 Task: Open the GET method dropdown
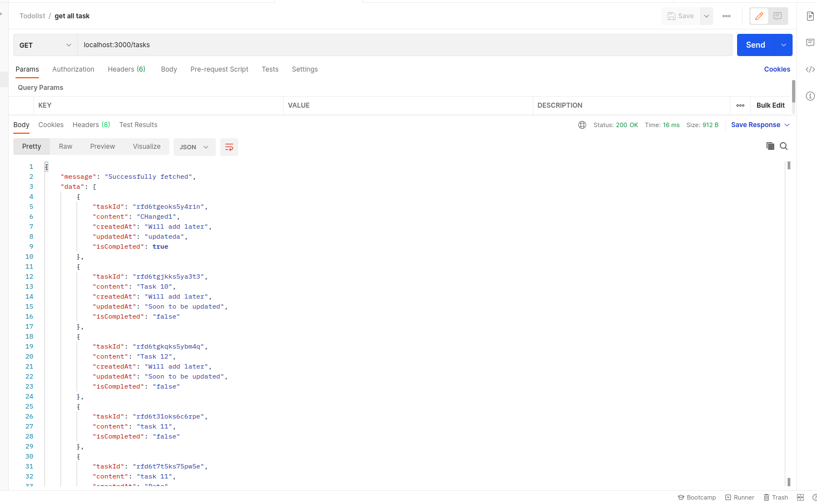pos(46,45)
